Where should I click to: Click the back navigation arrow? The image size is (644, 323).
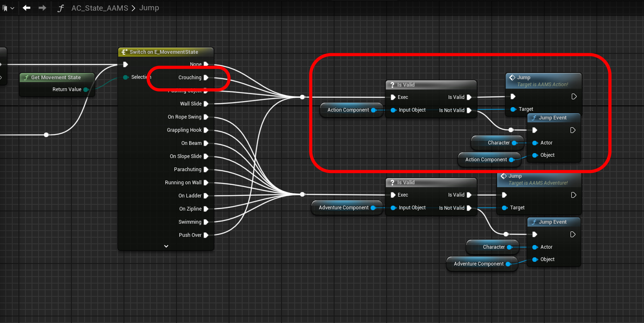[27, 8]
